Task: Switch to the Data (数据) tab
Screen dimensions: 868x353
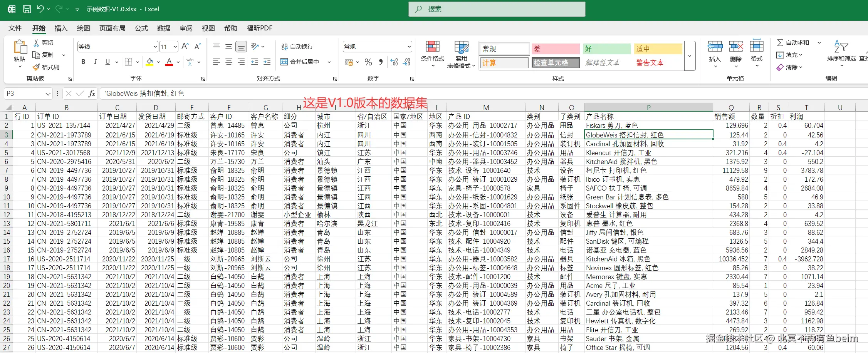Action: 164,28
